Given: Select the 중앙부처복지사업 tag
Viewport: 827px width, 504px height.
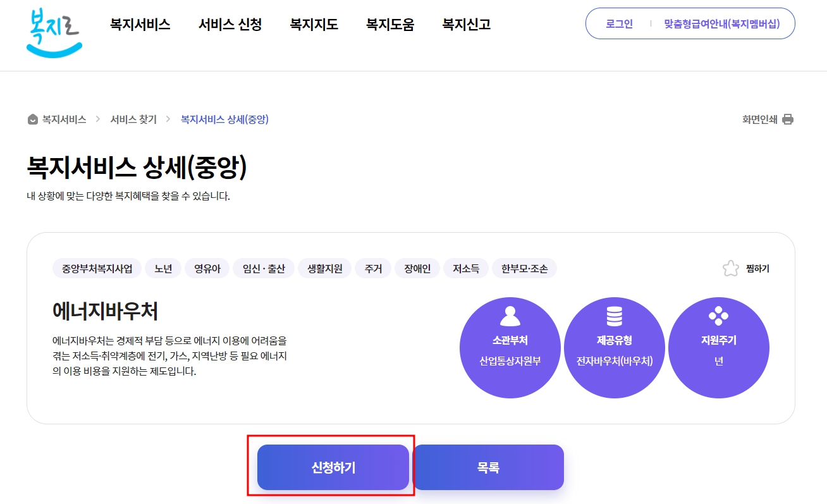Looking at the screenshot, I should point(97,269).
